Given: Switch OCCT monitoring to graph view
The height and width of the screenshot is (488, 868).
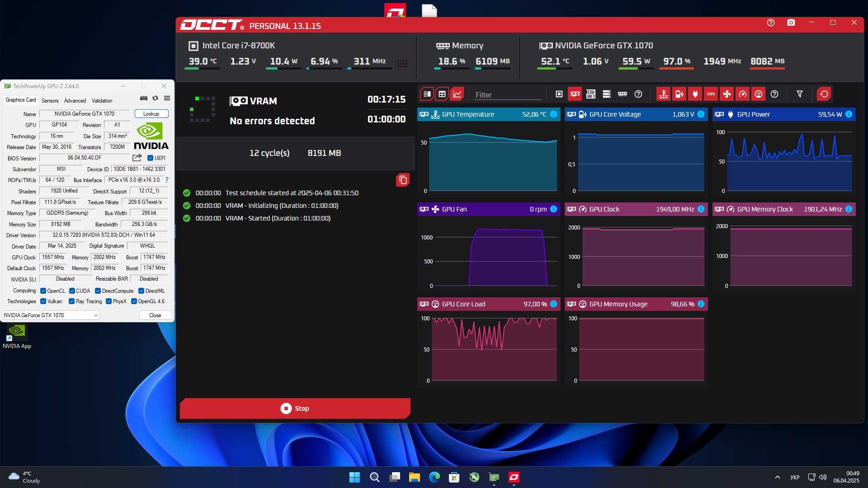Looking at the screenshot, I should click(x=457, y=94).
